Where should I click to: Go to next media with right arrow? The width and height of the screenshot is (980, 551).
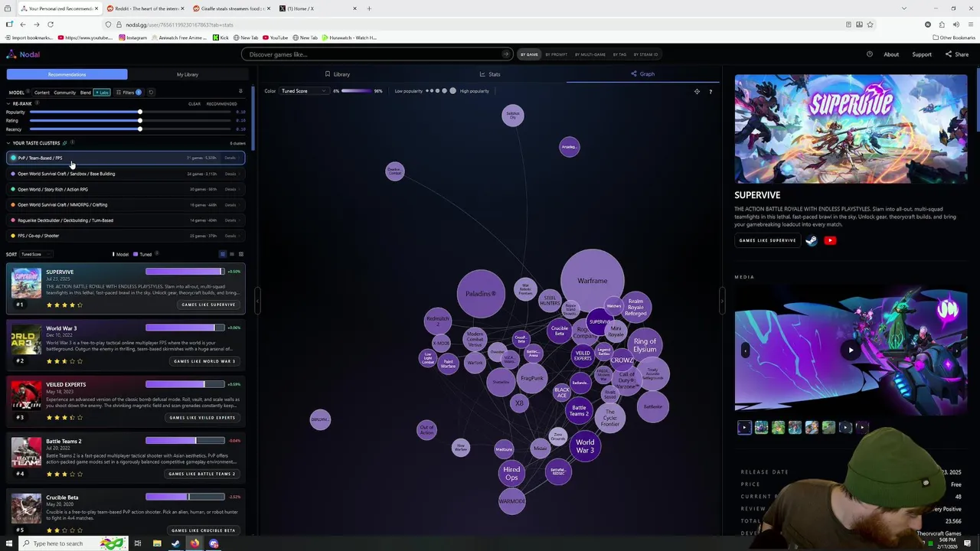click(x=957, y=350)
